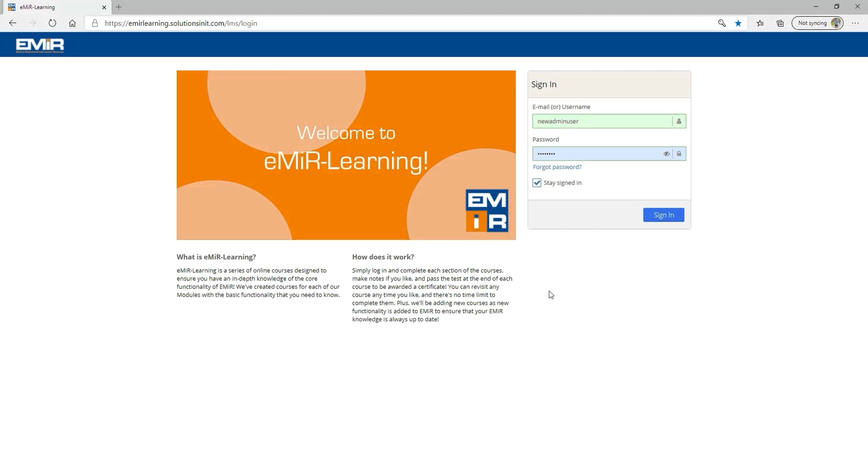Reload the page with the refresh icon
The height and width of the screenshot is (470, 868).
(x=52, y=23)
